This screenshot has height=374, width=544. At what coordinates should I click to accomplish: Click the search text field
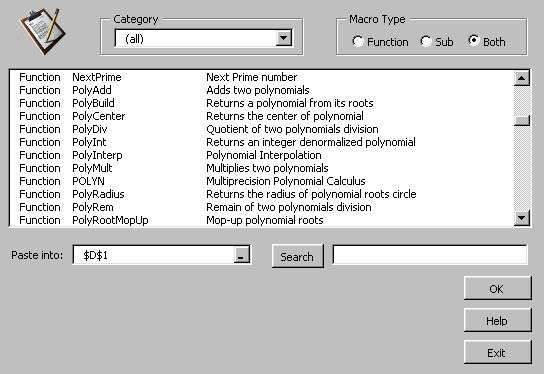pos(430,255)
